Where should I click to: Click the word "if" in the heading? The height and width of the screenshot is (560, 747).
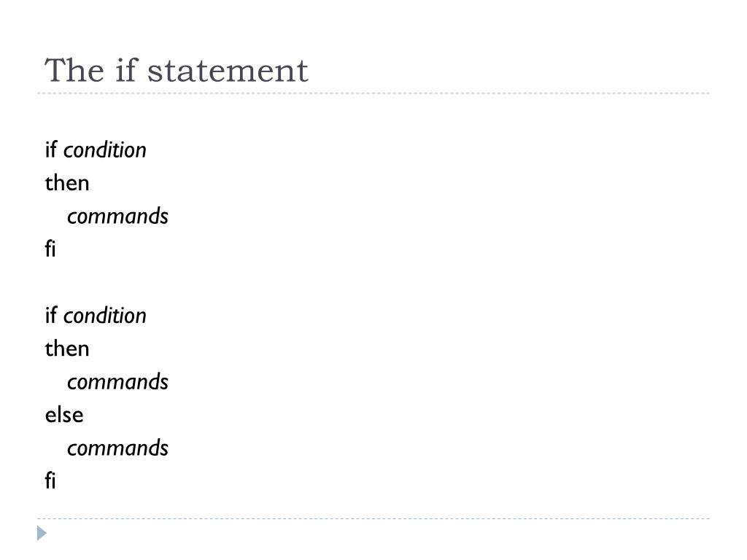[x=126, y=71]
